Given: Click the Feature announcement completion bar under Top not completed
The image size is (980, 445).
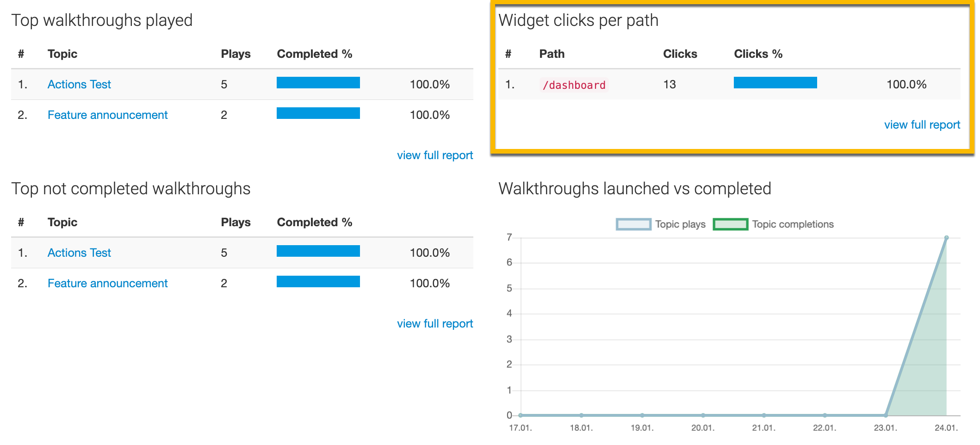Looking at the screenshot, I should click(x=318, y=282).
